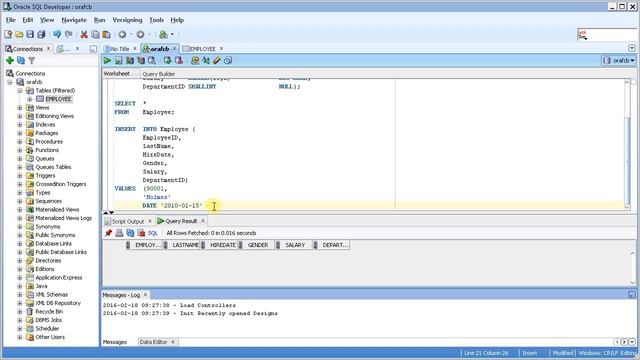Open the Navigate menu
The width and height of the screenshot is (640, 360).
click(74, 20)
